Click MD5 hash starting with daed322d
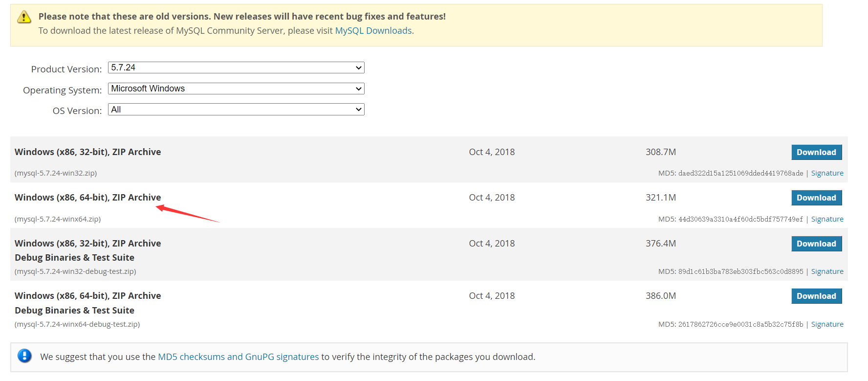The image size is (868, 381). (741, 173)
